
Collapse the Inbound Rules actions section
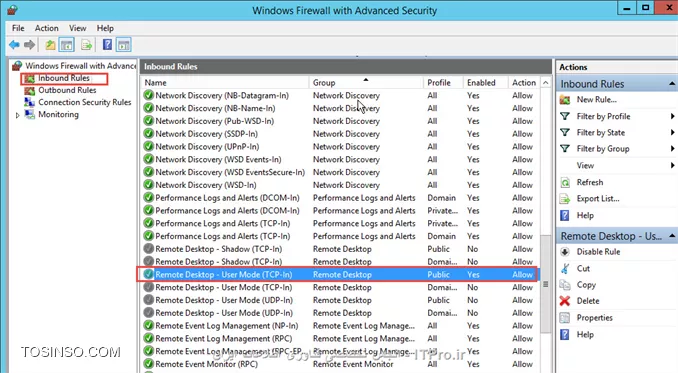[x=672, y=83]
